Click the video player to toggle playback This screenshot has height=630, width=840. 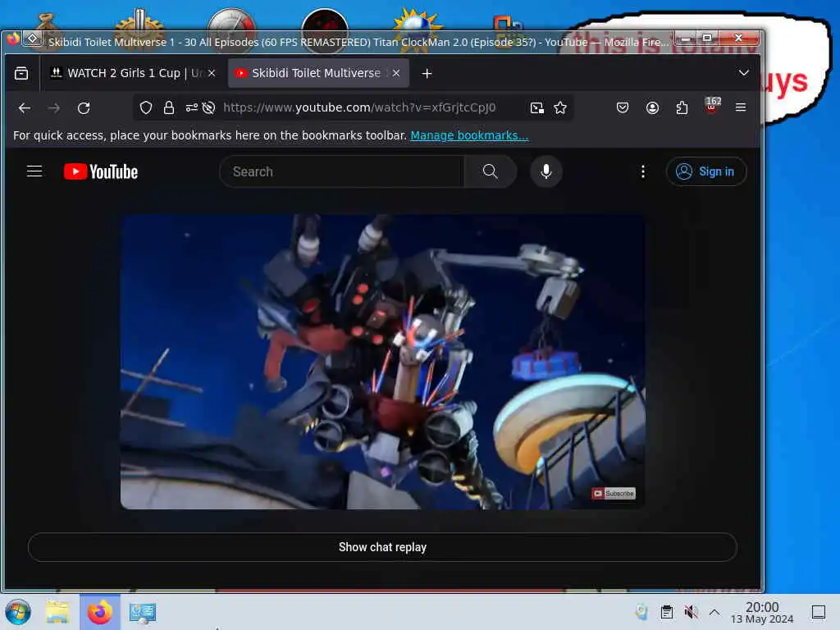382,362
